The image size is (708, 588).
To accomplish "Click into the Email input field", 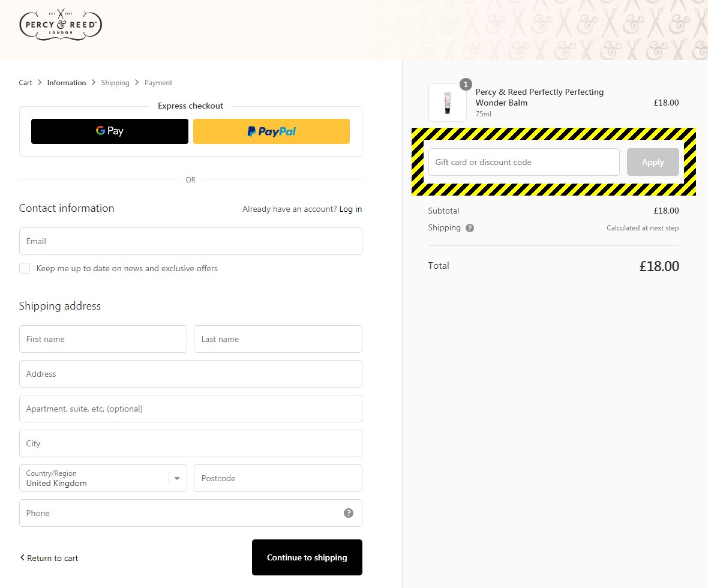I will 190,241.
